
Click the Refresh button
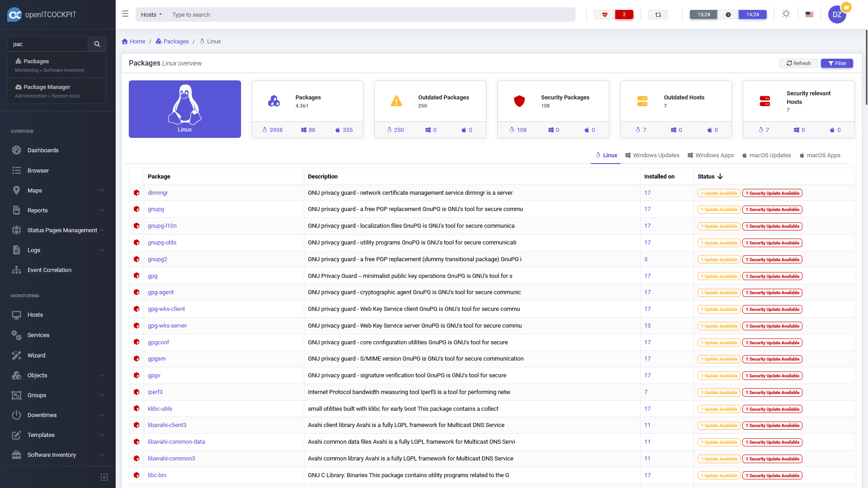pos(798,63)
